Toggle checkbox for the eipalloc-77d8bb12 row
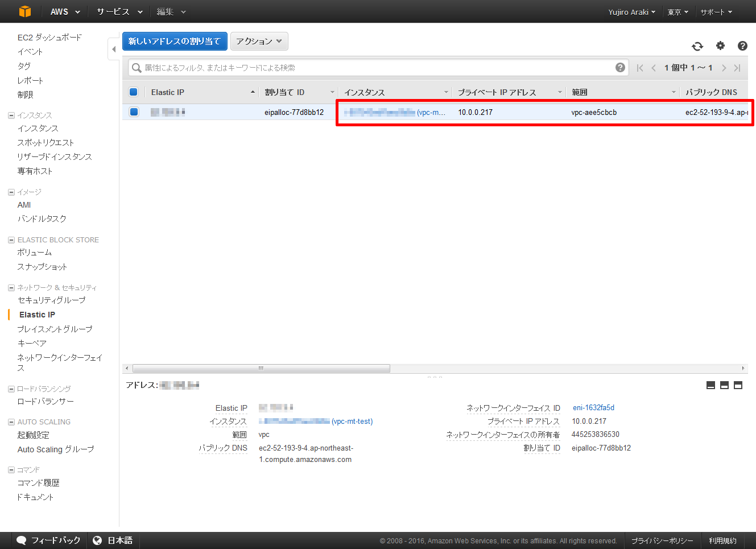 coord(134,112)
